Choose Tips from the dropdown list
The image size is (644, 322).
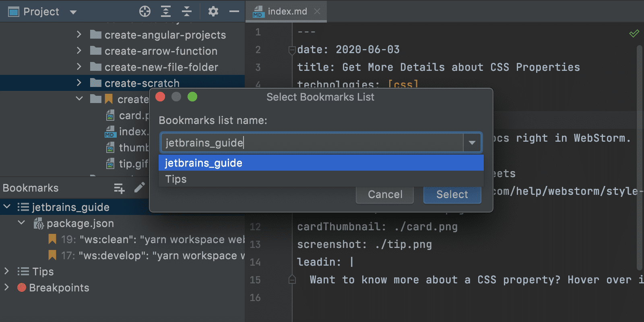tap(321, 179)
